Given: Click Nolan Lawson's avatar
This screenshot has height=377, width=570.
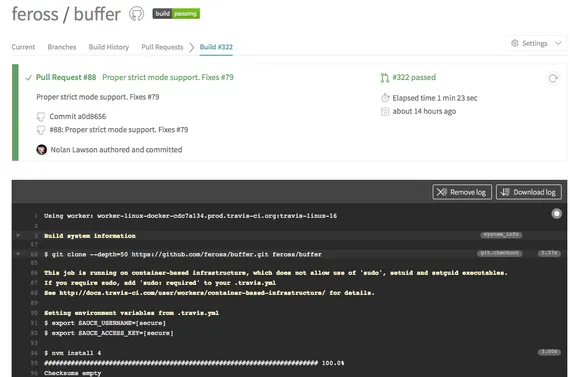Looking at the screenshot, I should click(x=41, y=149).
